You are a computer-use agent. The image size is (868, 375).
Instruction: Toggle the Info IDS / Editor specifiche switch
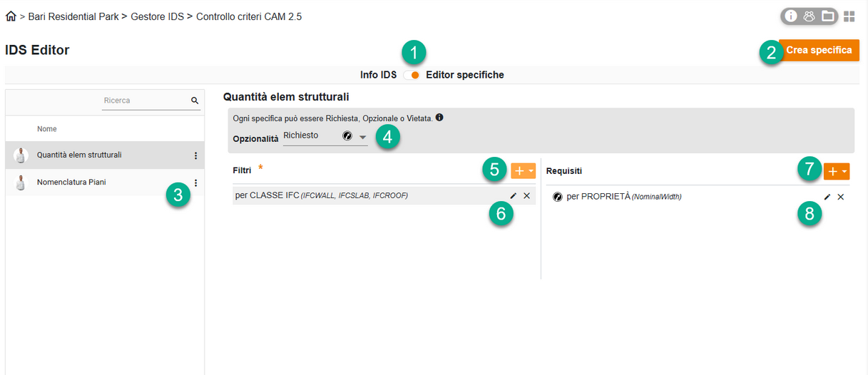click(412, 75)
